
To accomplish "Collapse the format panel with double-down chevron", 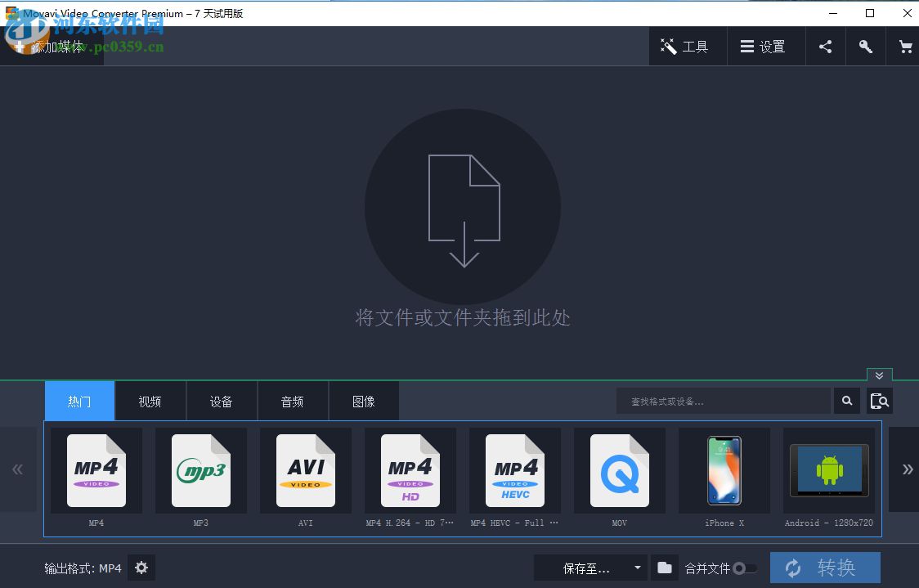I will pos(879,375).
